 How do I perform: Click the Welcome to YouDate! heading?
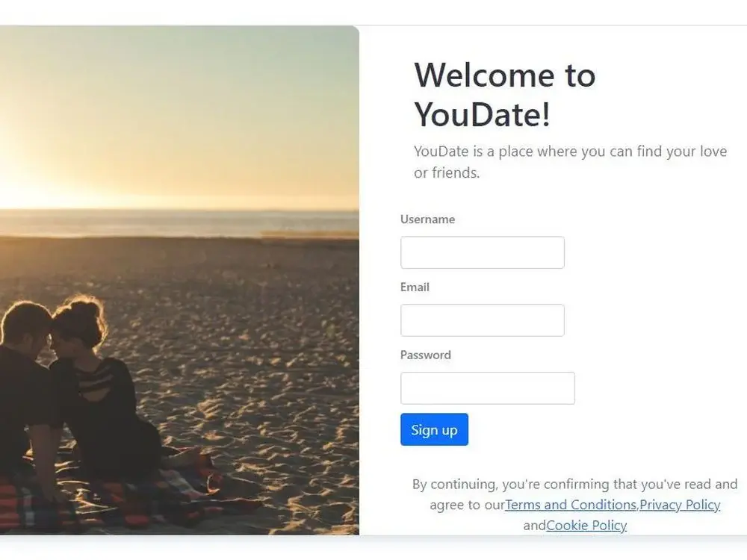click(505, 95)
